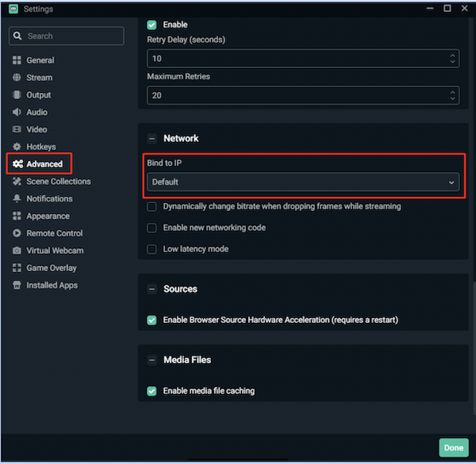This screenshot has height=464, width=476.
Task: Decrease Maximum Retries with down arrow
Action: click(x=452, y=98)
